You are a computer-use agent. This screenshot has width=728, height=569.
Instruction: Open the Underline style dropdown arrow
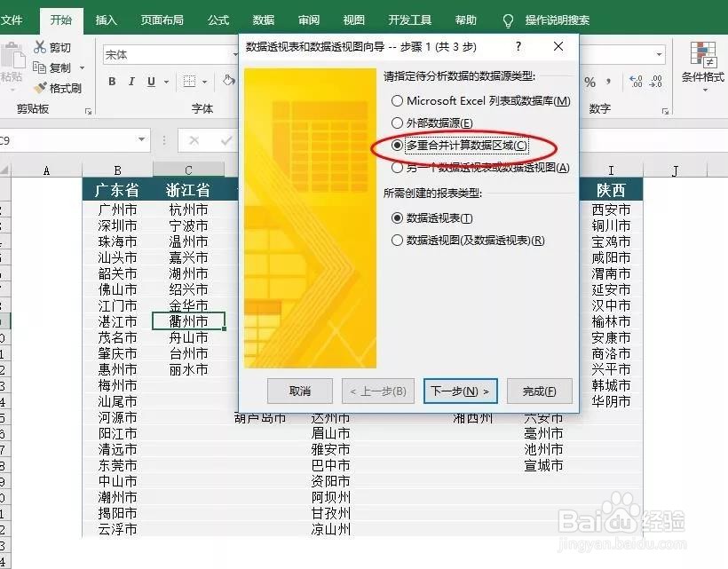(166, 83)
